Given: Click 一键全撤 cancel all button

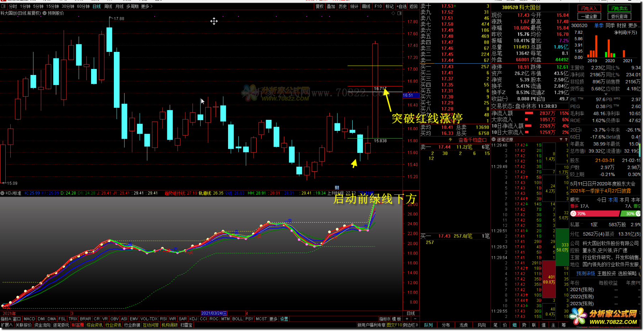Looking at the screenshot, I should pos(589,17).
